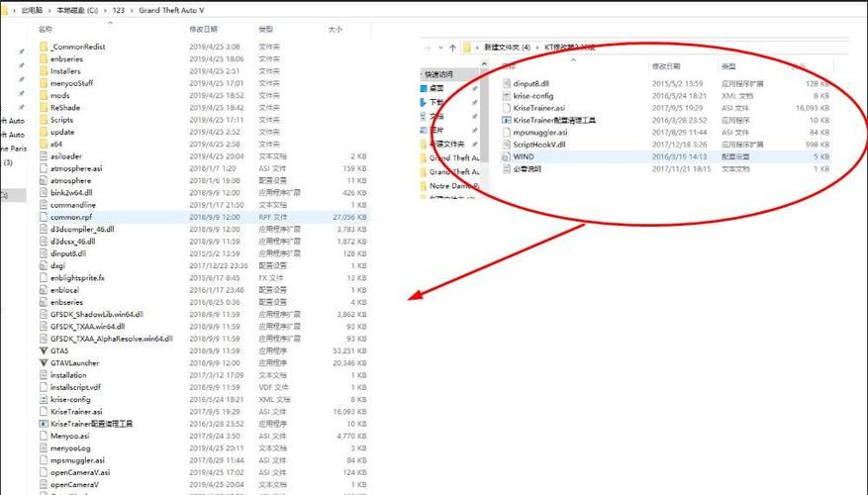Click the common.rpf file icon
The image size is (868, 495).
(x=44, y=217)
